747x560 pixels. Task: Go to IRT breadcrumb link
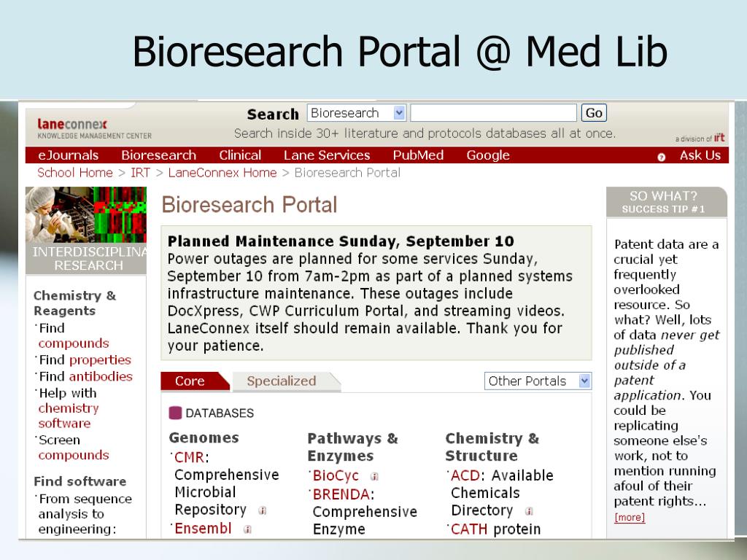[x=141, y=172]
